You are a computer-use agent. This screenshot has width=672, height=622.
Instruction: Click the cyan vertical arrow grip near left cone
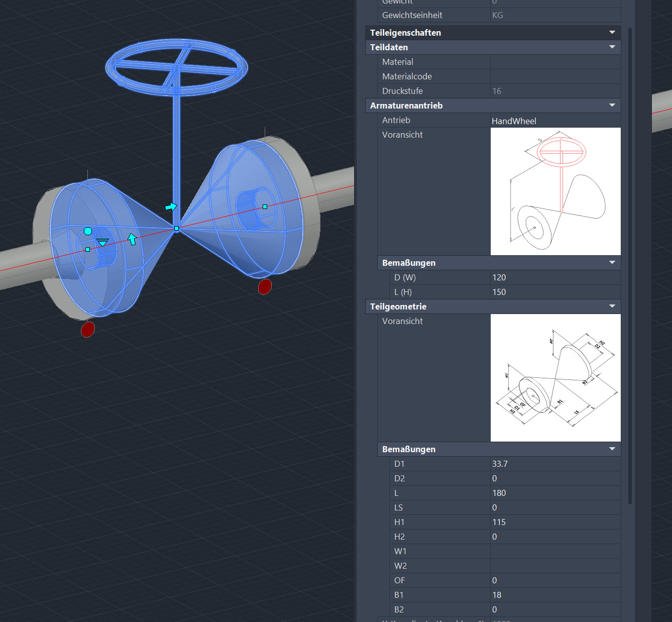coord(132,240)
